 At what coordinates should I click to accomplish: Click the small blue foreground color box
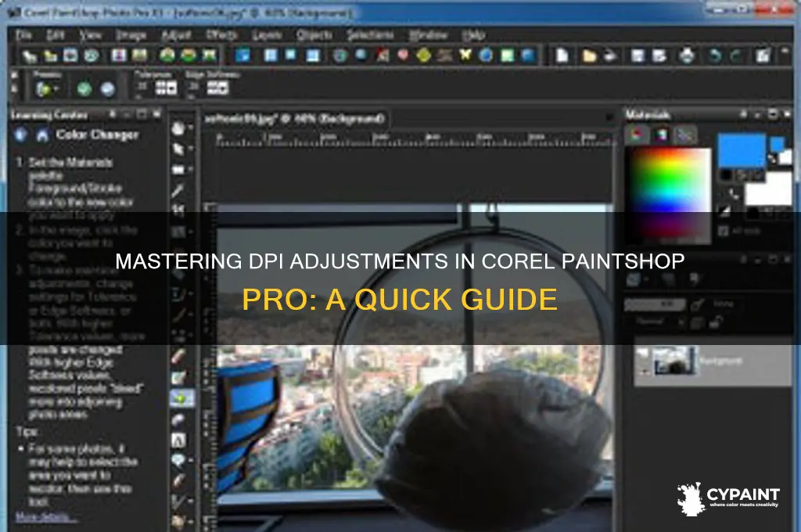click(x=777, y=144)
